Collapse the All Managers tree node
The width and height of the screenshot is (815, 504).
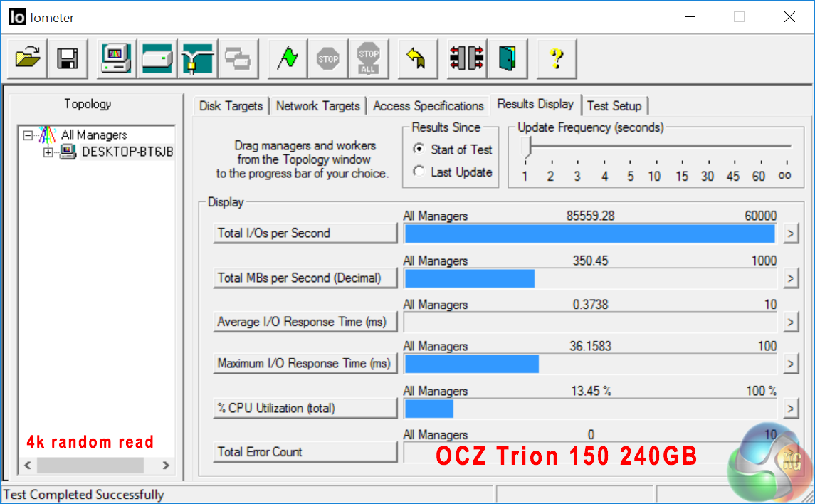[28, 135]
